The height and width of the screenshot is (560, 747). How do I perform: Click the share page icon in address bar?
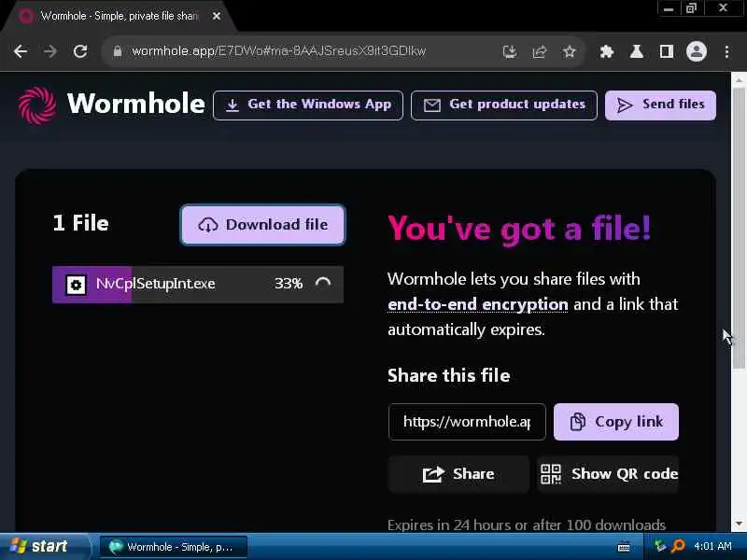[x=540, y=51]
